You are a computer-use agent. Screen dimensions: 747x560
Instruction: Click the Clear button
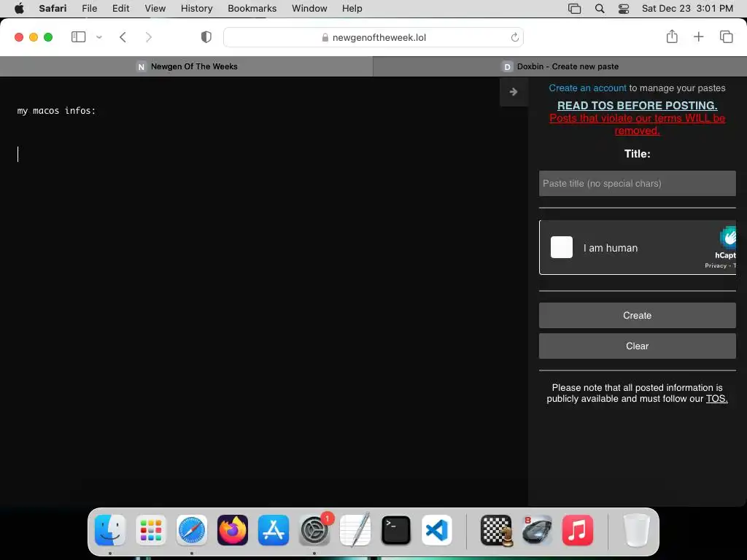638,346
